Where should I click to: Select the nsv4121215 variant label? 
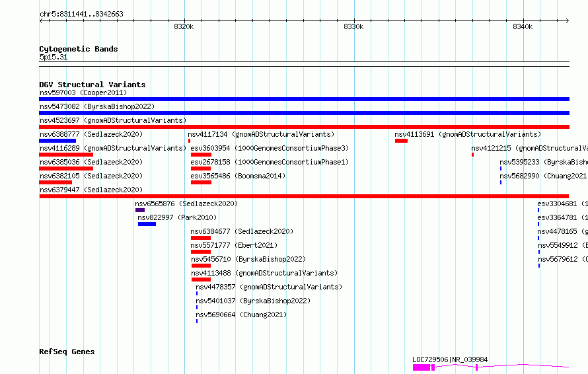(x=529, y=148)
